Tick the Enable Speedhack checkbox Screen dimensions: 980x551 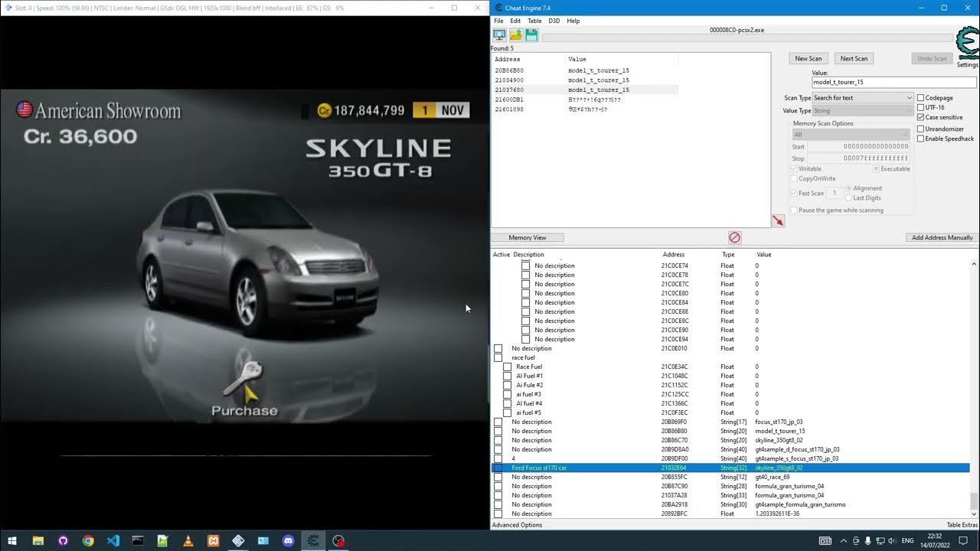tap(921, 139)
